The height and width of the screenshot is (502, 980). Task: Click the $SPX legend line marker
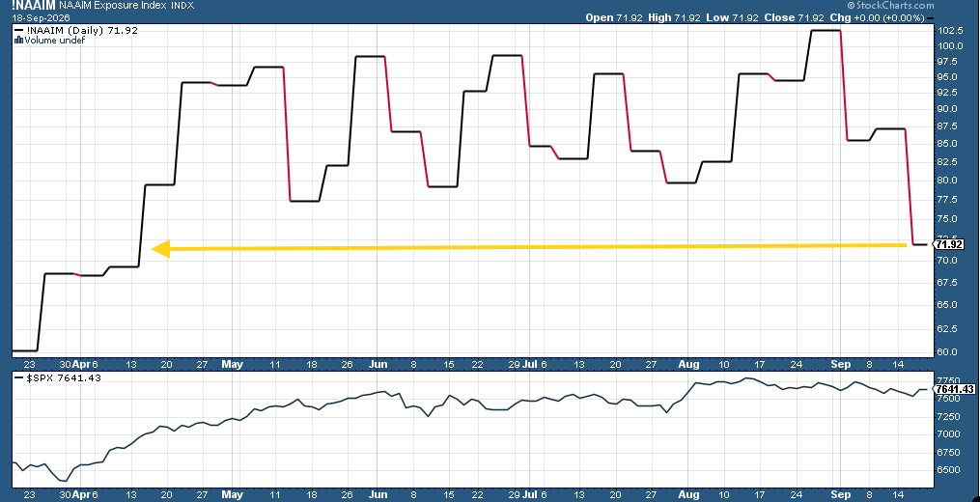coord(18,378)
